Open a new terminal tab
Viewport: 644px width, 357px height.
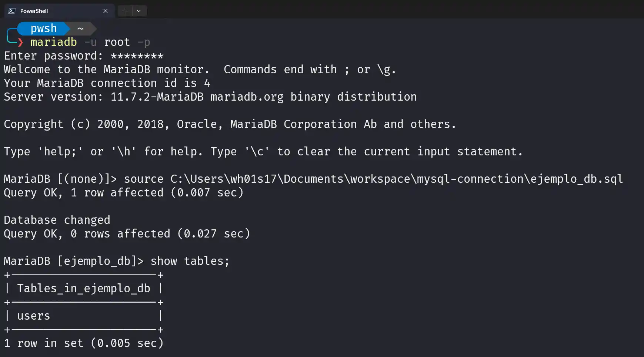tap(125, 11)
